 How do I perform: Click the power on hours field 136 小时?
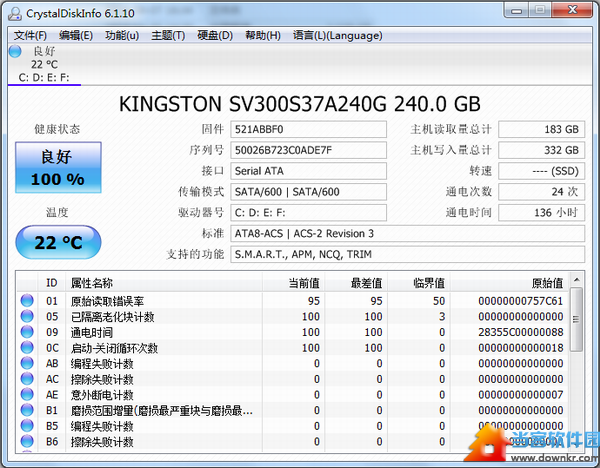point(541,212)
